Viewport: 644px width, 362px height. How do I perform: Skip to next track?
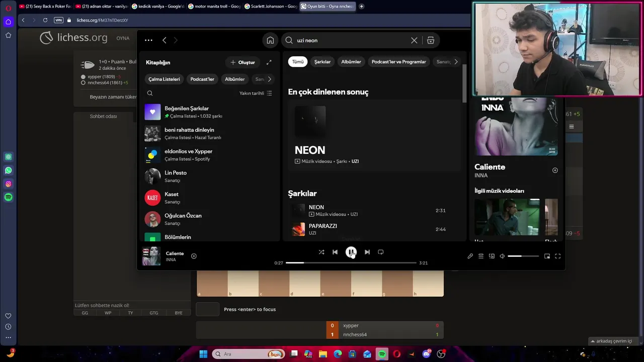[367, 252]
